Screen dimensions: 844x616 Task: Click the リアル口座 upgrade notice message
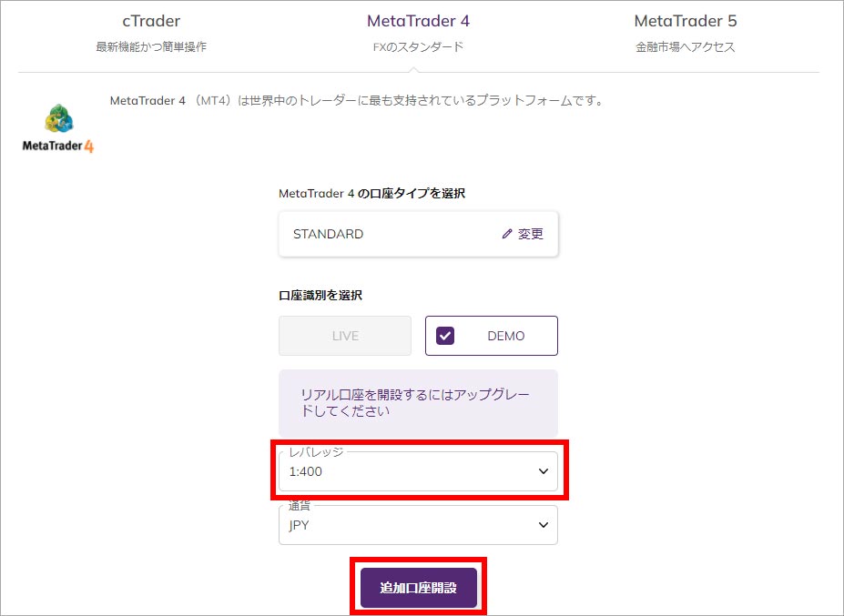418,403
